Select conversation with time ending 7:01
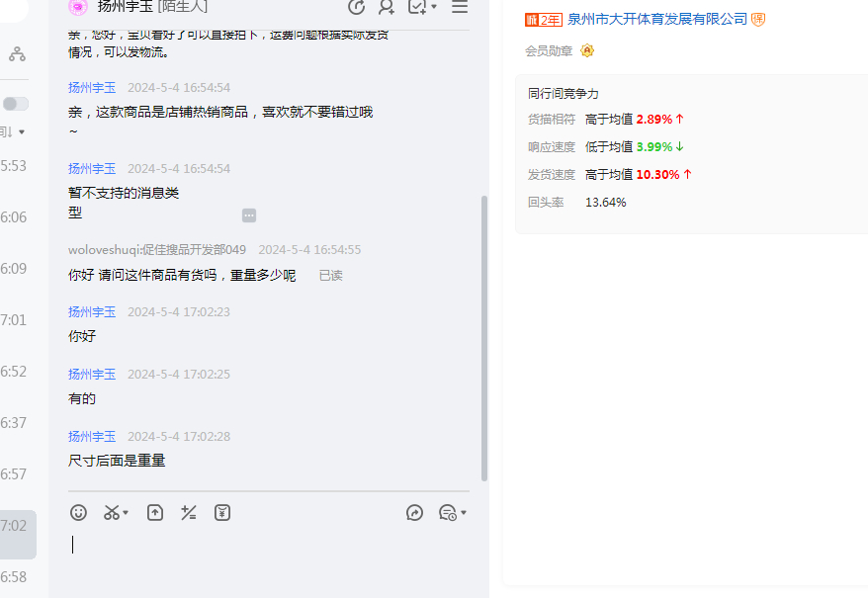 pos(13,320)
